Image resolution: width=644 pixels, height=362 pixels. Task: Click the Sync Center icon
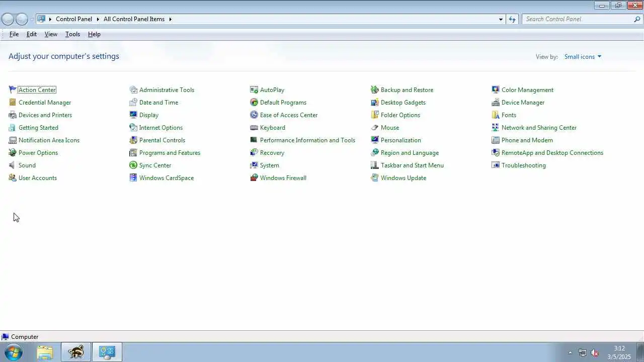point(133,165)
